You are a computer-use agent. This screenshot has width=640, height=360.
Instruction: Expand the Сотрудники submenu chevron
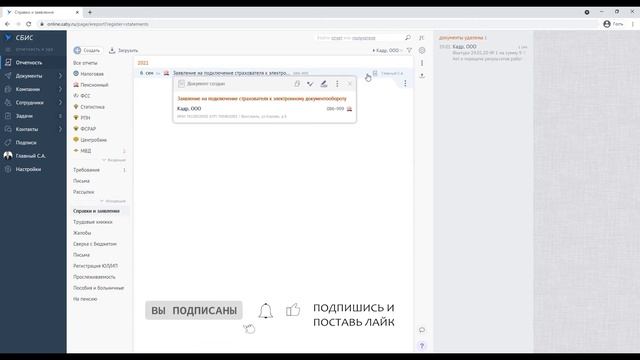(x=60, y=102)
